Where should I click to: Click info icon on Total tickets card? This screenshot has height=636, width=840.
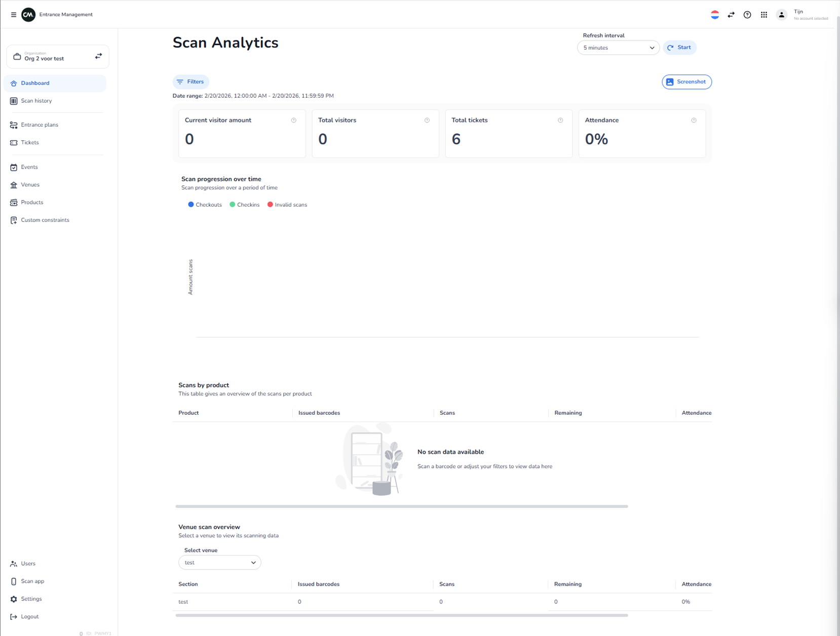tap(560, 121)
